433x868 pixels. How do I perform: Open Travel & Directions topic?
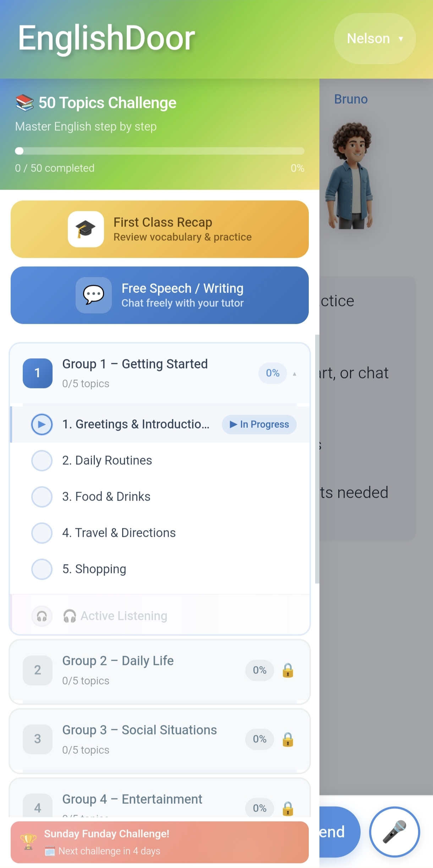click(x=160, y=533)
